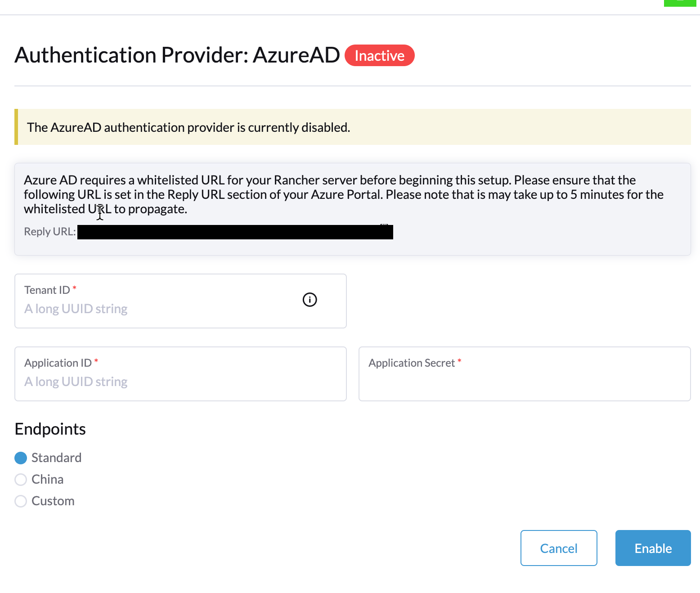Click the required asterisk beside Application Secret
700x593 pixels.
coord(459,361)
